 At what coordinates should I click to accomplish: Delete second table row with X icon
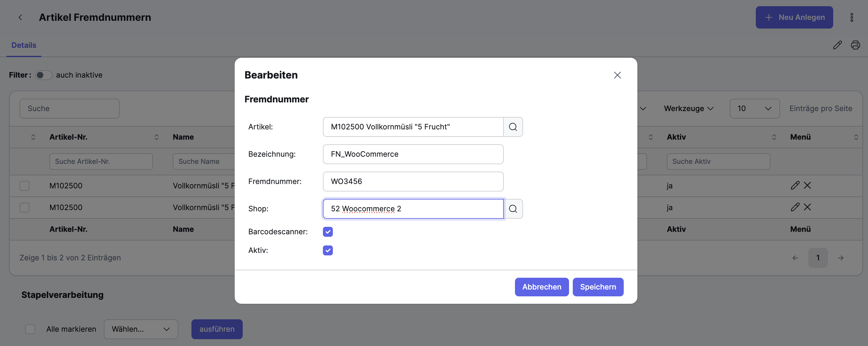[x=807, y=207]
